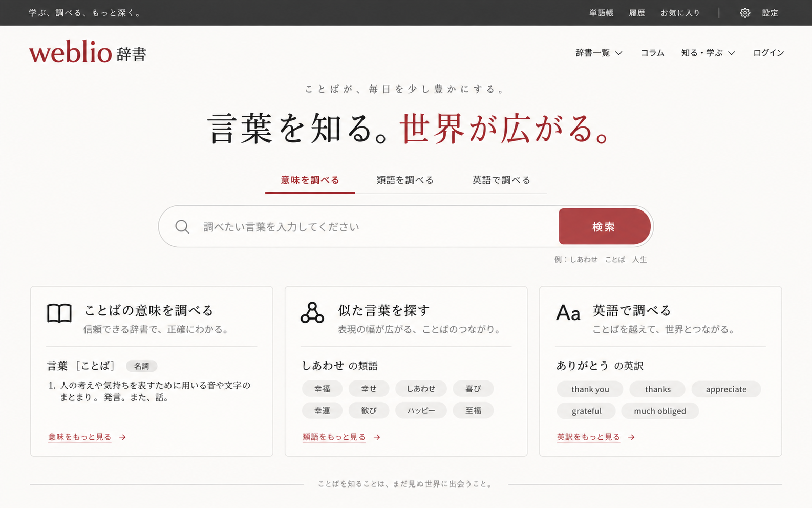Select the thank you translation chip
The height and width of the screenshot is (508, 812).
[590, 389]
